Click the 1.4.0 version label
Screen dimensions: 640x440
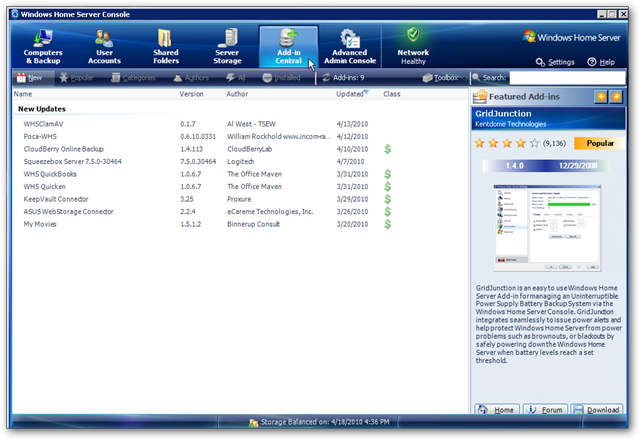[x=514, y=166]
